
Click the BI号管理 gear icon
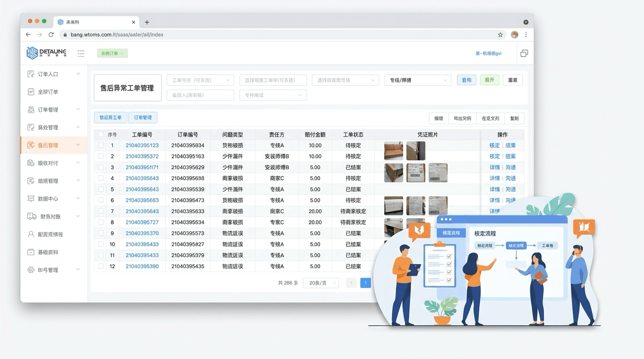click(31, 270)
